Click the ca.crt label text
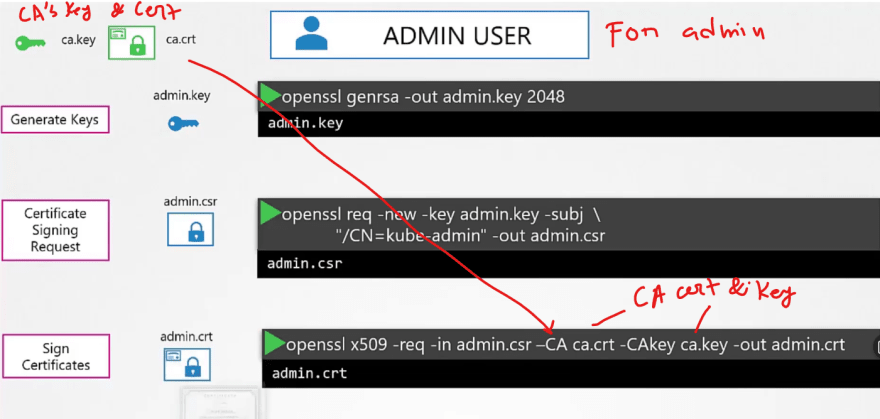Screen dimensions: 880x419 click(x=181, y=40)
